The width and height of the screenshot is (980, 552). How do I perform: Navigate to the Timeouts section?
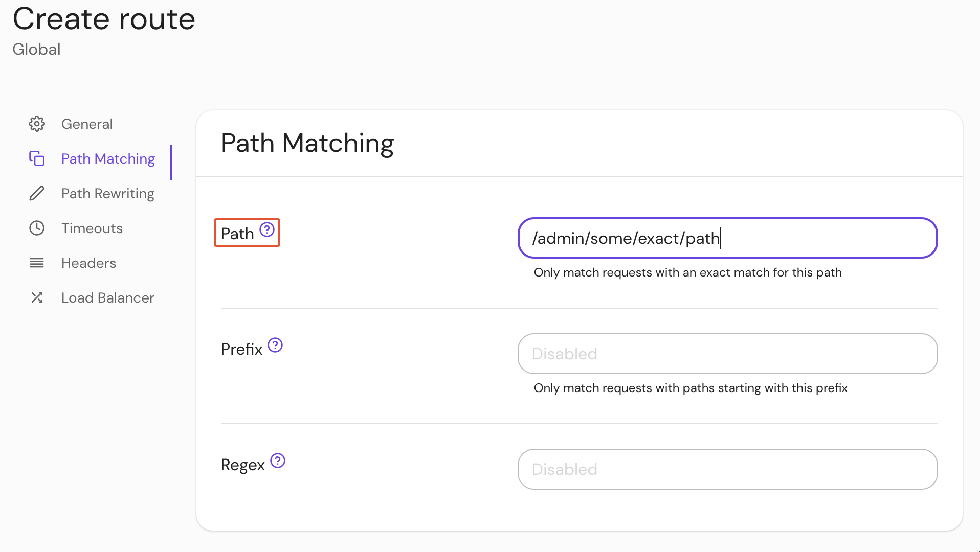(92, 228)
